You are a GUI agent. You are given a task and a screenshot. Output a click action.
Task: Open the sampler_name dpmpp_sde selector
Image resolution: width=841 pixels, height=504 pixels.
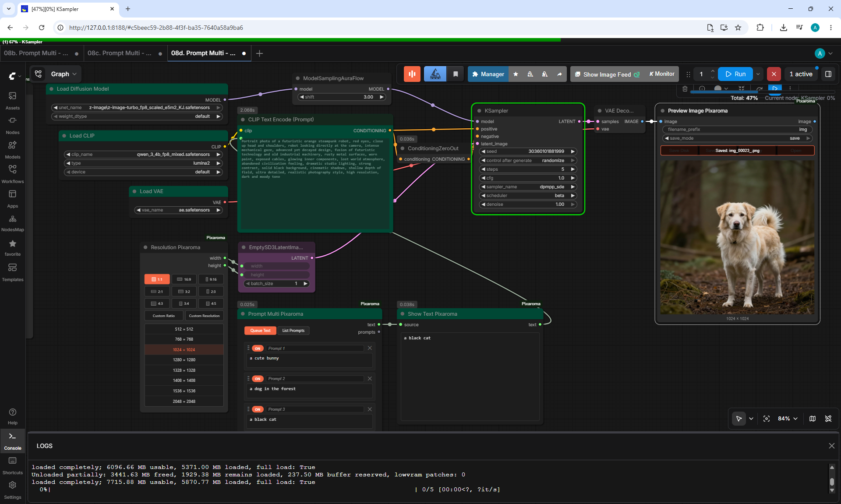[528, 187]
